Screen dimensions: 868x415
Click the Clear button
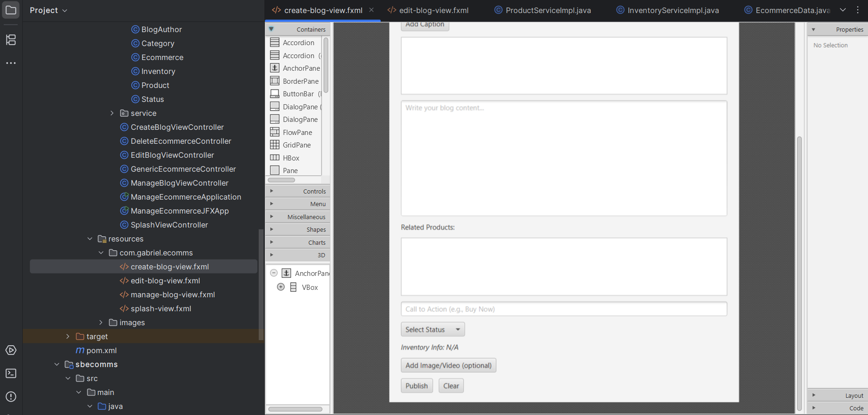pyautogui.click(x=451, y=386)
